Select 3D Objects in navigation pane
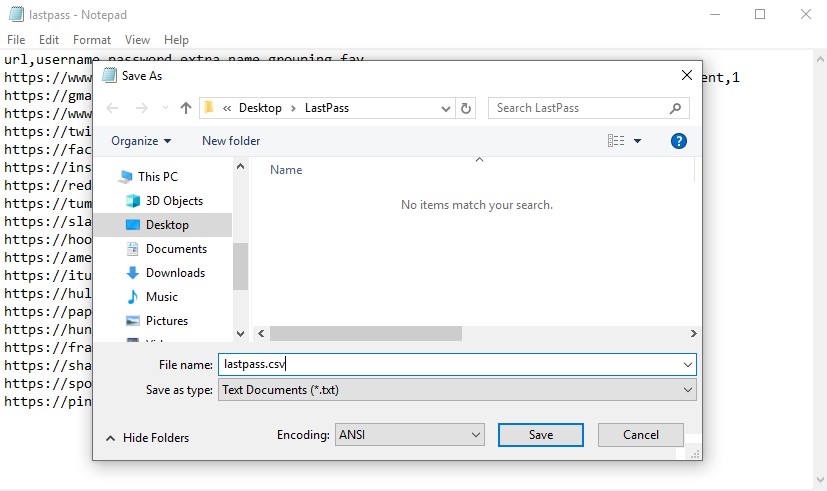 tap(174, 201)
